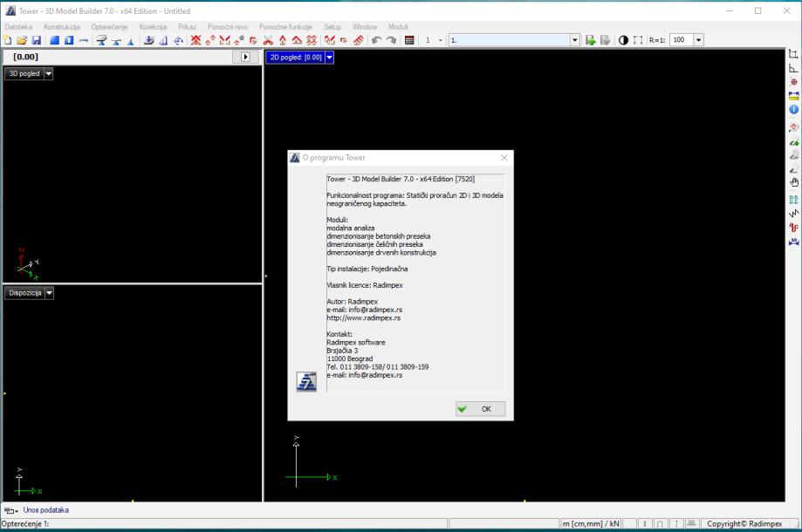Toggle the black-white contrast circle icon

point(623,40)
